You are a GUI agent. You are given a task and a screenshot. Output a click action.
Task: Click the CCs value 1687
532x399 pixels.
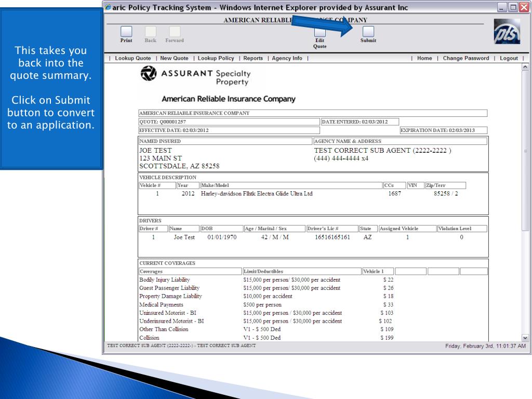(x=395, y=193)
